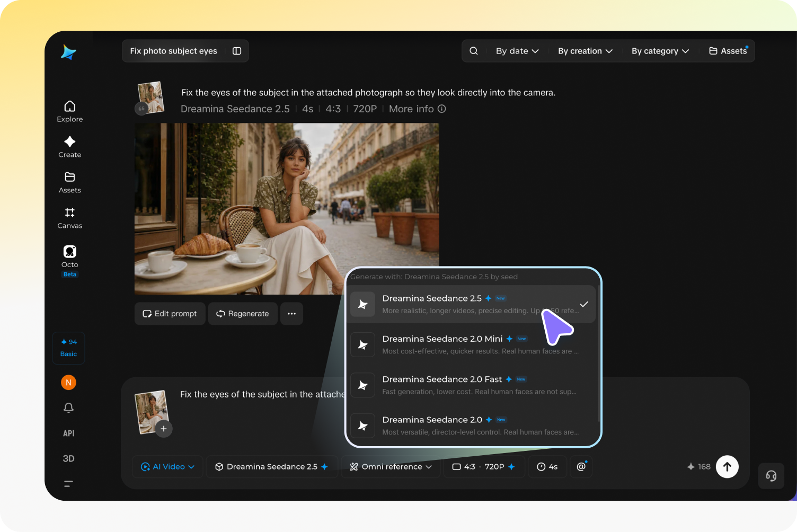Click the menu lines icon below 3D

68,483
